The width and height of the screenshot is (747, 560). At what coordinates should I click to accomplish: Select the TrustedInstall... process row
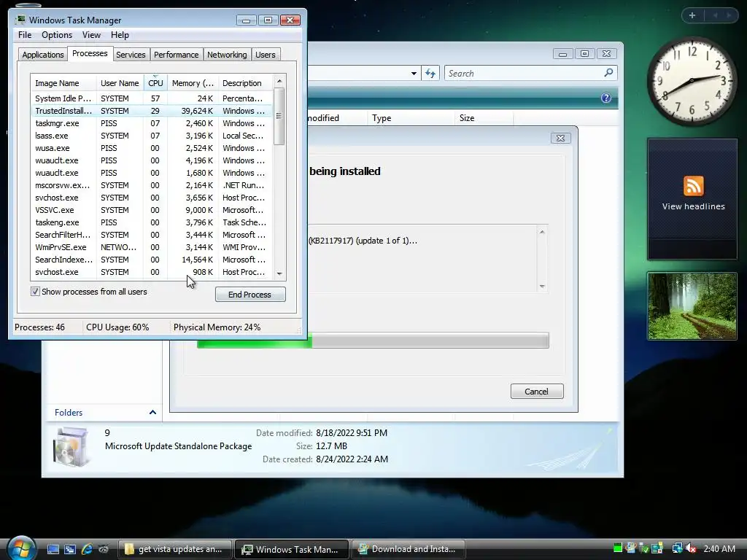pos(152,111)
